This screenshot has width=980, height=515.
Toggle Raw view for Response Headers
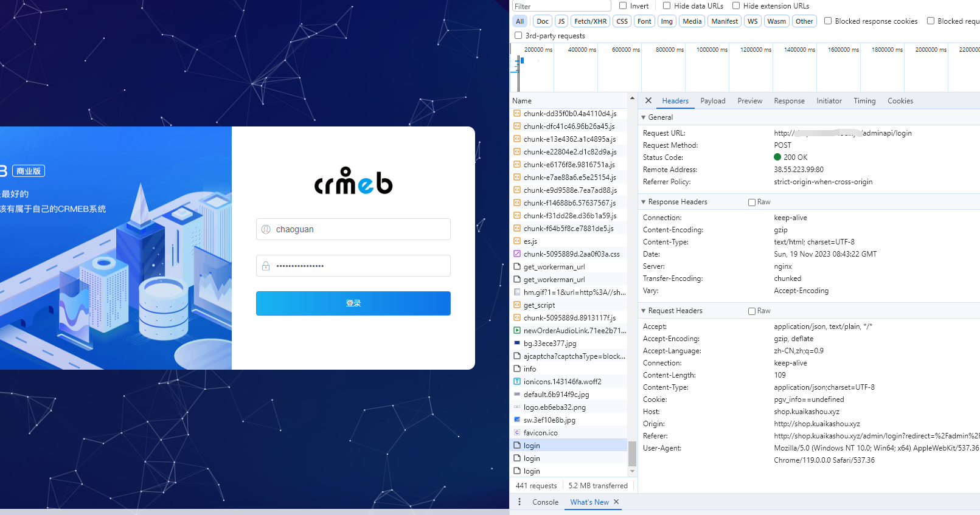(x=752, y=202)
